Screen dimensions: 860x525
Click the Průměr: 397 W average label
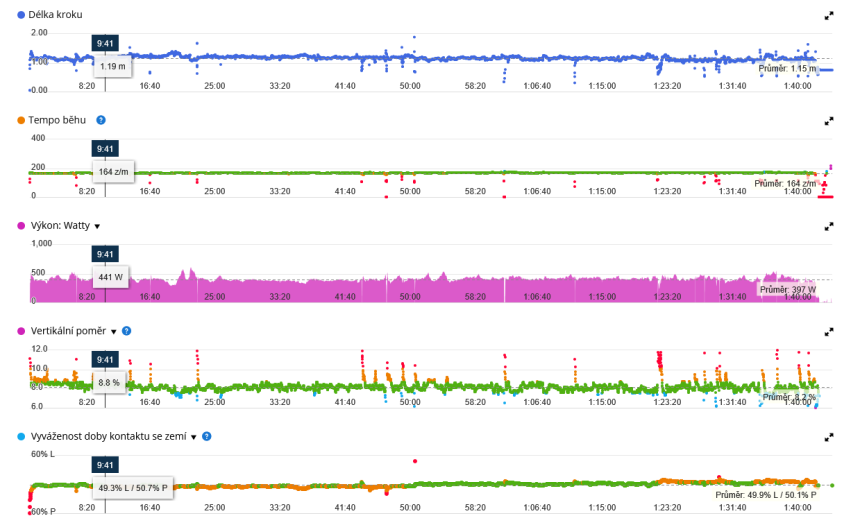point(787,290)
